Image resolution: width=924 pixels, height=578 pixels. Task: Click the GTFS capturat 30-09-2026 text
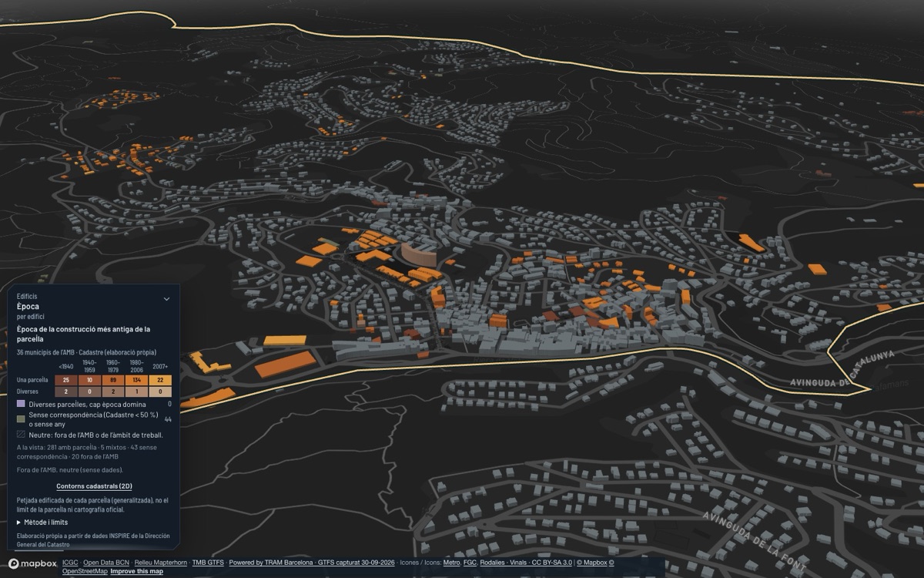[356, 563]
